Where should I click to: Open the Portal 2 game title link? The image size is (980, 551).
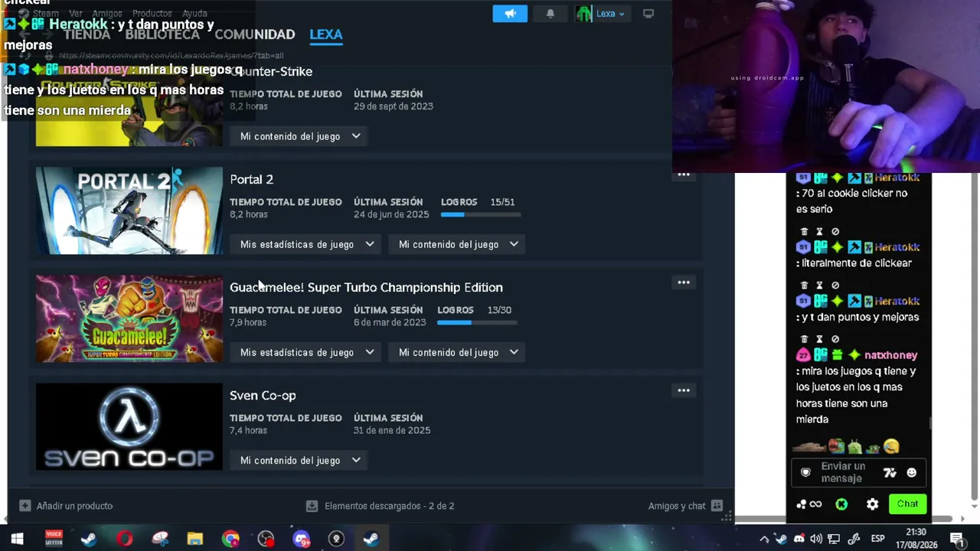click(251, 179)
